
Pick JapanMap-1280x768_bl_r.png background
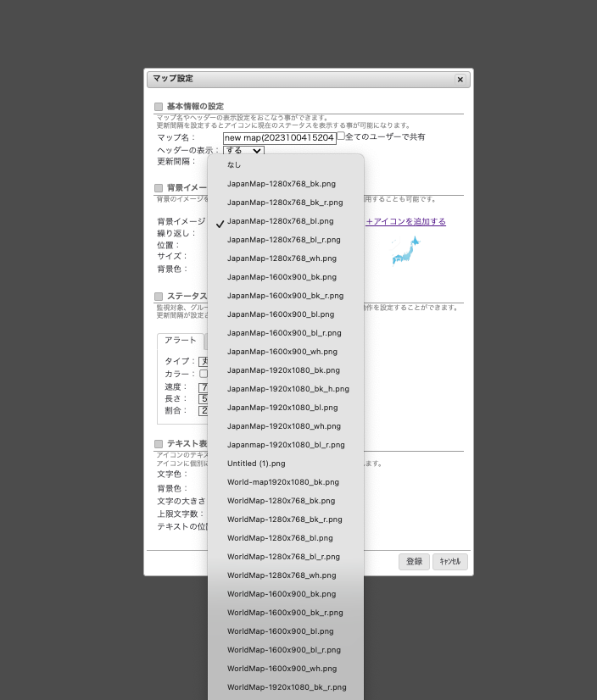(286, 240)
